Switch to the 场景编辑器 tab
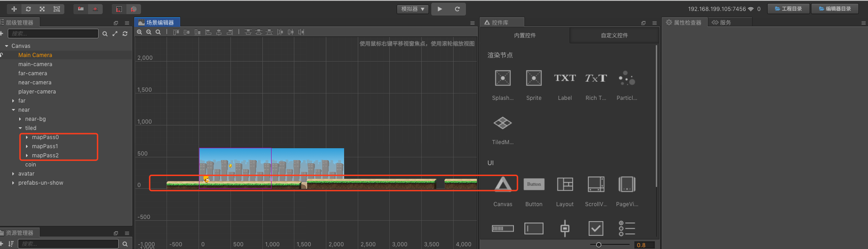This screenshot has width=868, height=249. point(157,22)
